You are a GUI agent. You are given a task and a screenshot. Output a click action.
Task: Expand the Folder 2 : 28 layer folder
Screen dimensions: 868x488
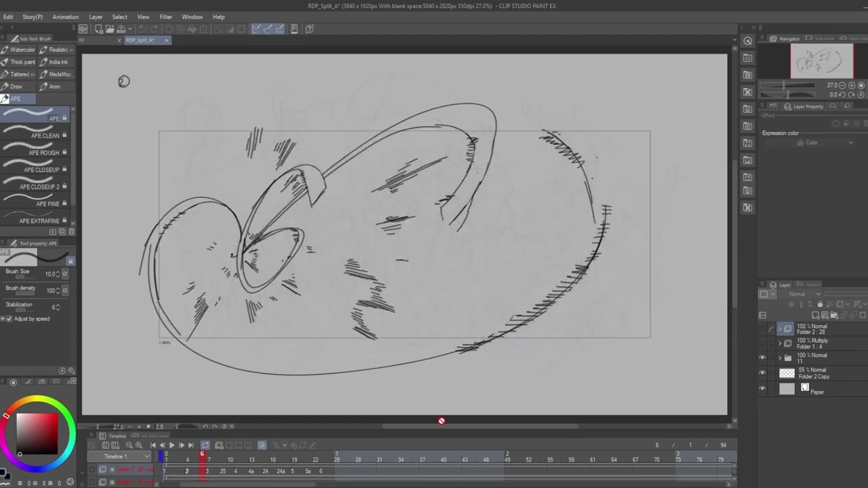[x=780, y=329]
